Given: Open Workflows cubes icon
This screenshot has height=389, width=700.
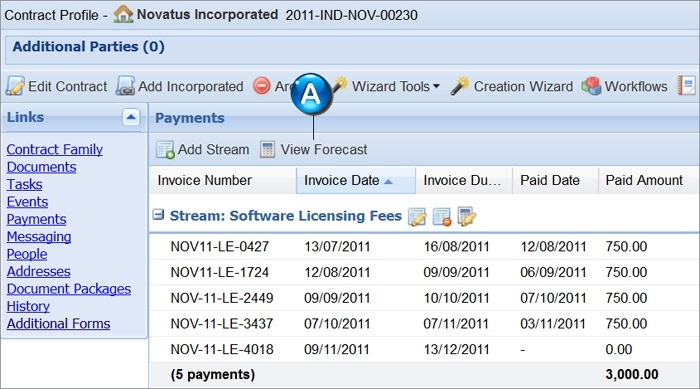Looking at the screenshot, I should point(591,86).
